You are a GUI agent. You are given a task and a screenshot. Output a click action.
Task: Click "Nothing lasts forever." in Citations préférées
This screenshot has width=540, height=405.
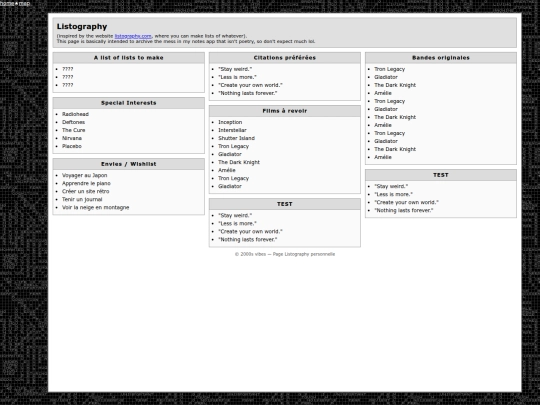[x=248, y=93]
